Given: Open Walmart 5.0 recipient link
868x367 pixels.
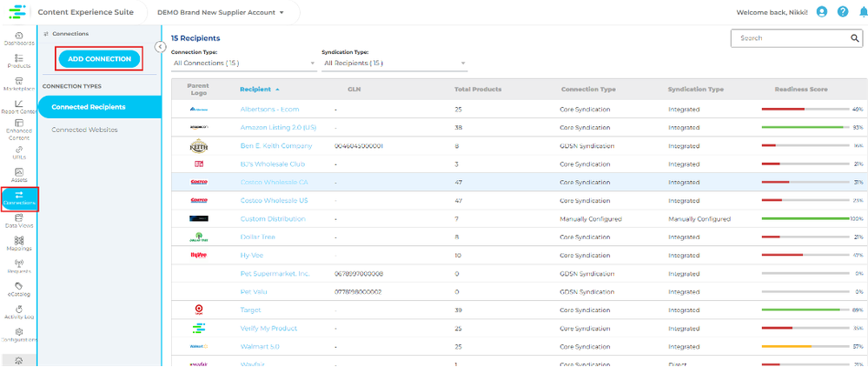Looking at the screenshot, I should coord(260,346).
